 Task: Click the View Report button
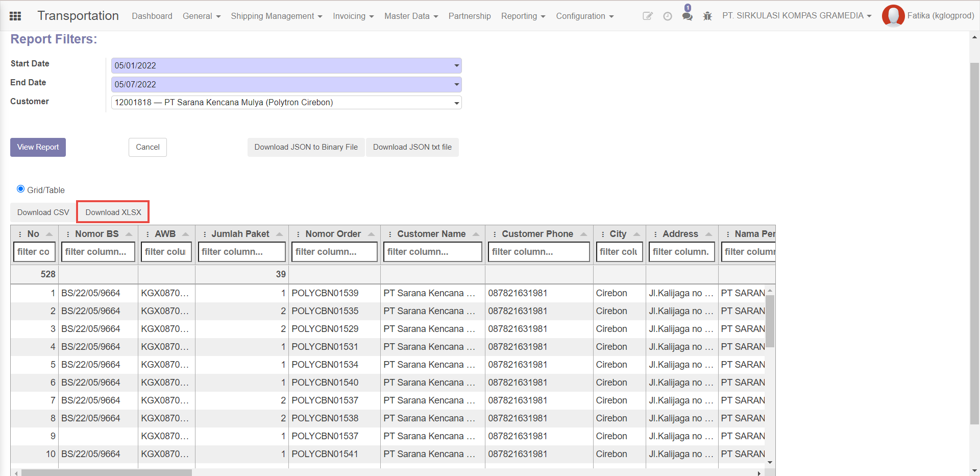point(38,147)
